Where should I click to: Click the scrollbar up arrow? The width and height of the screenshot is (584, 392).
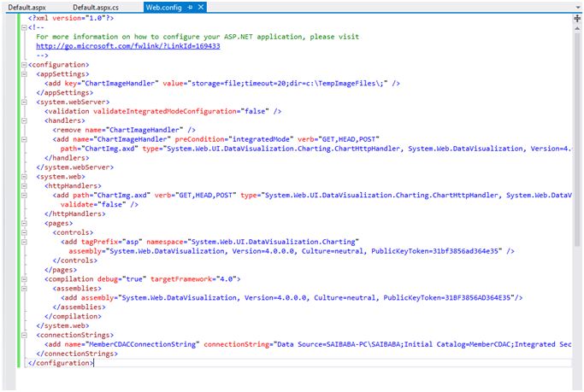pyautogui.click(x=577, y=28)
